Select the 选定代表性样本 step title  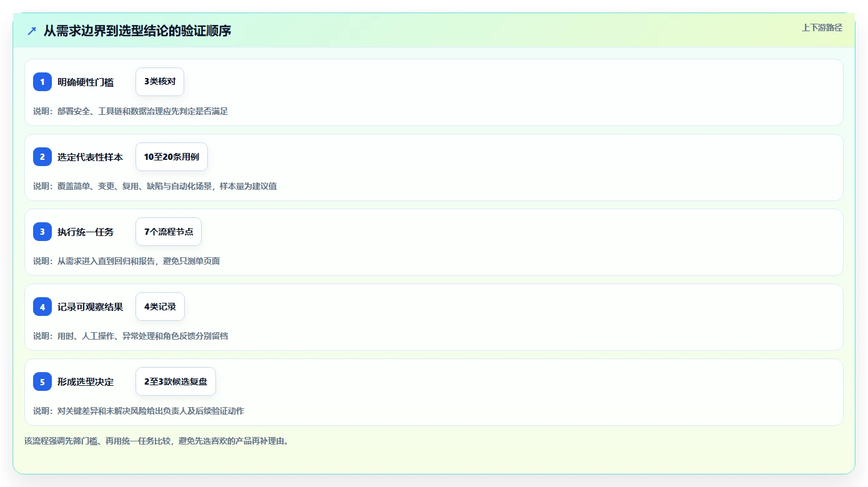pyautogui.click(x=91, y=157)
